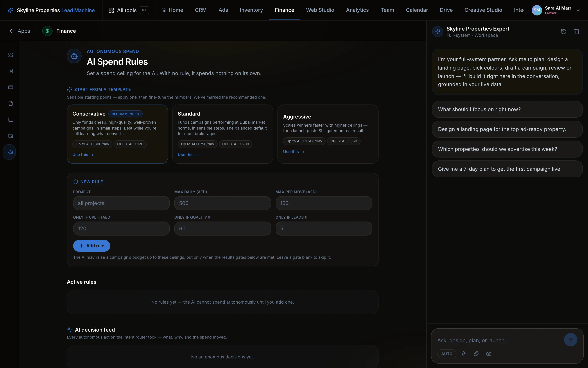Open the document refresh sidebar icon

click(x=10, y=103)
